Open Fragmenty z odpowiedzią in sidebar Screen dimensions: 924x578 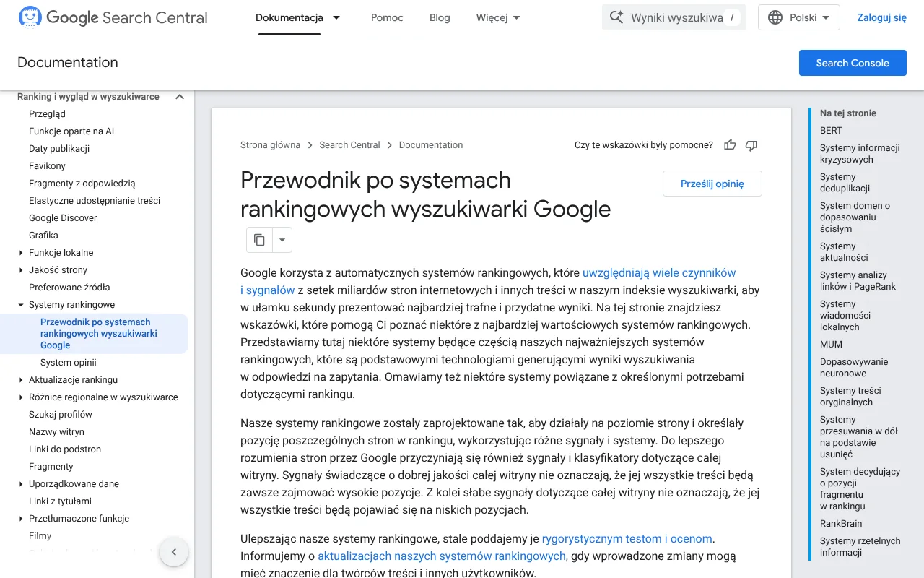tap(82, 184)
